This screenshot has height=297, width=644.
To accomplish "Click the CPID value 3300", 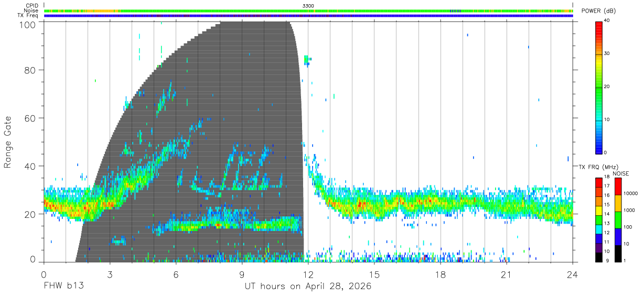I will 308,5.
